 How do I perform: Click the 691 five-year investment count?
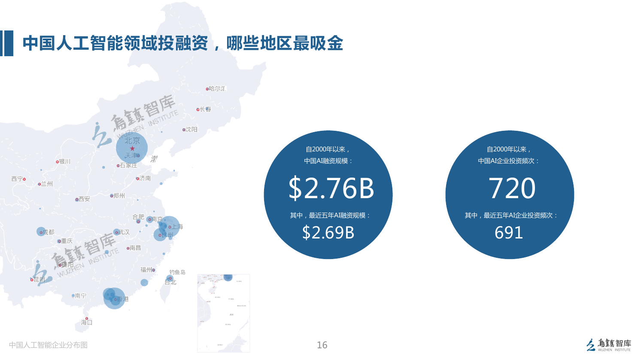click(x=509, y=232)
